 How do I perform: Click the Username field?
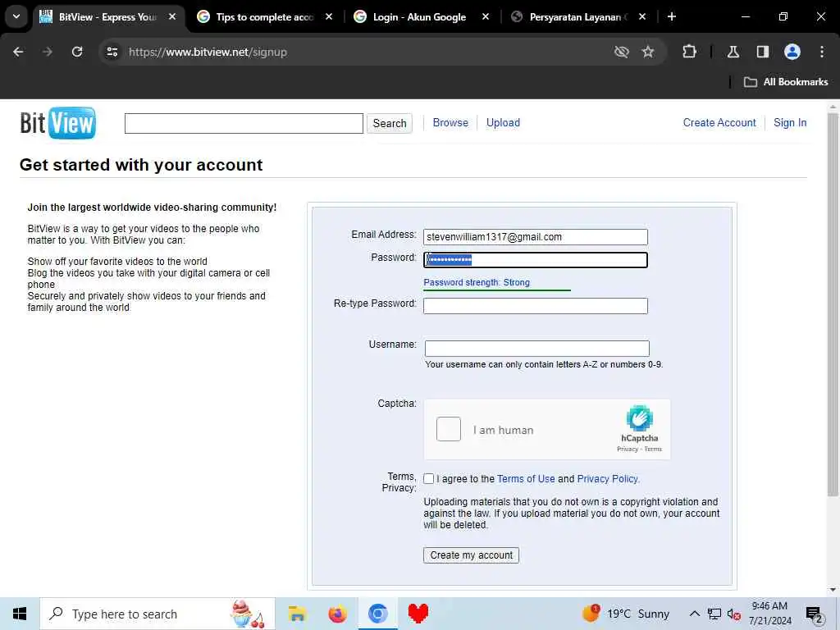coord(536,348)
